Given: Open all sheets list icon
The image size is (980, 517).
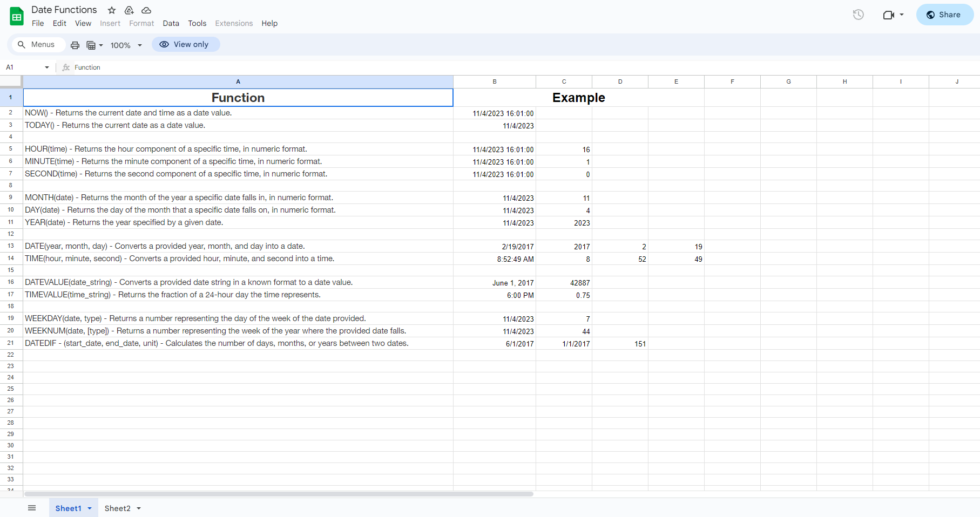Looking at the screenshot, I should tap(32, 508).
